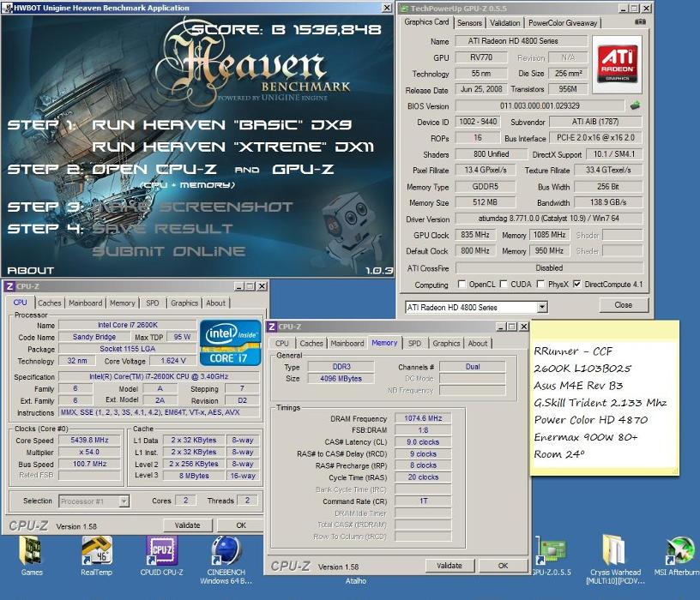Launch RealTemp desktop shortcut

pos(96,555)
